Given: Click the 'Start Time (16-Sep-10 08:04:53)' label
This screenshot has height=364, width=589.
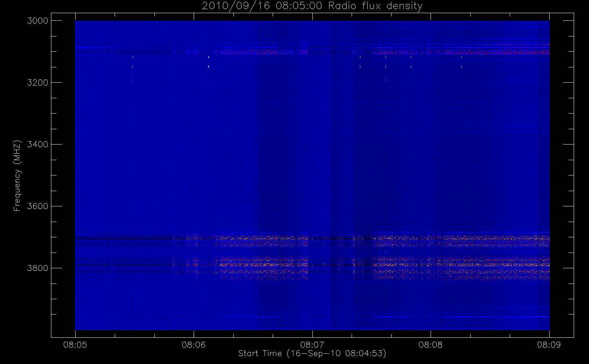Looking at the screenshot, I should (312, 353).
